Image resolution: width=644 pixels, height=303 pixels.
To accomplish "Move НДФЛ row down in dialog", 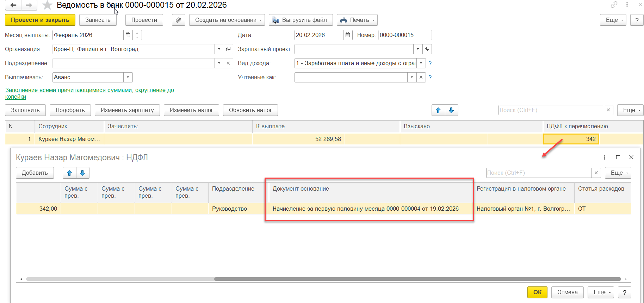I will 82,173.
